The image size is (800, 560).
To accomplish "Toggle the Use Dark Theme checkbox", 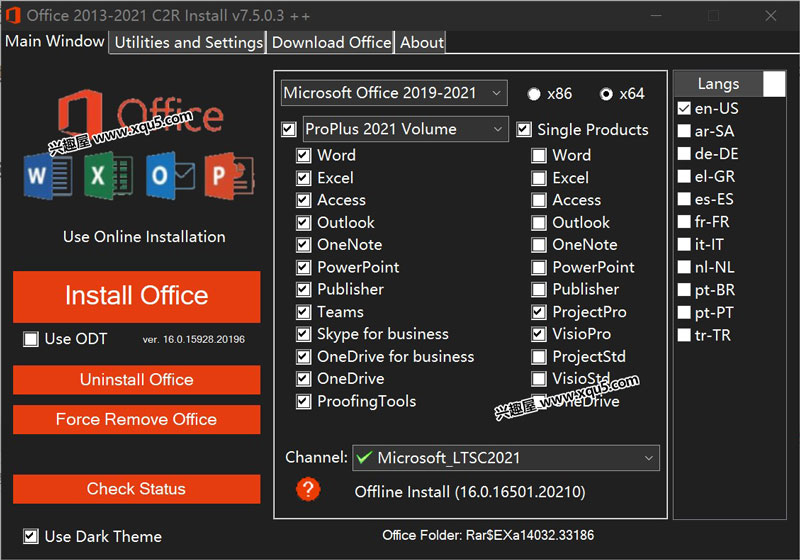I will [31, 536].
